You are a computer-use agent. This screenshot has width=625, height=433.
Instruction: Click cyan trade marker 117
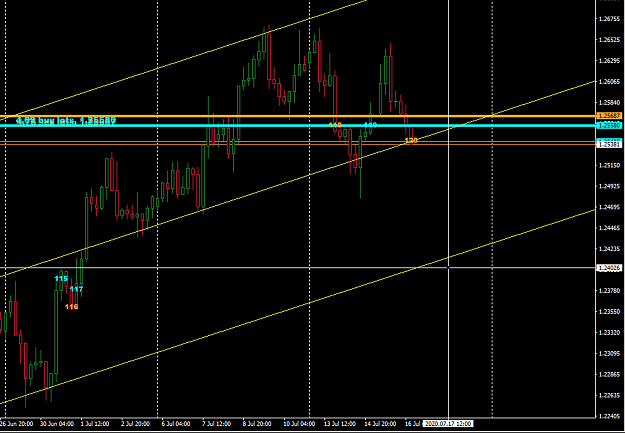(x=77, y=289)
